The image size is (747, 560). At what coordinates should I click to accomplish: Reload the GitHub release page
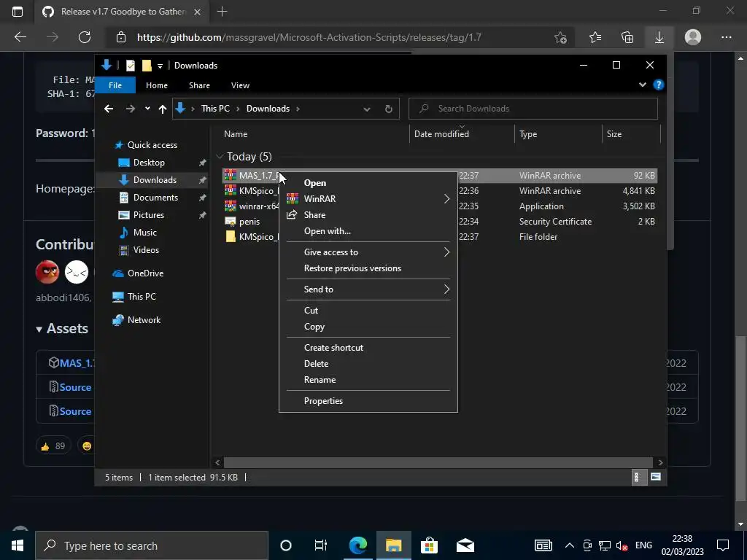coord(85,37)
